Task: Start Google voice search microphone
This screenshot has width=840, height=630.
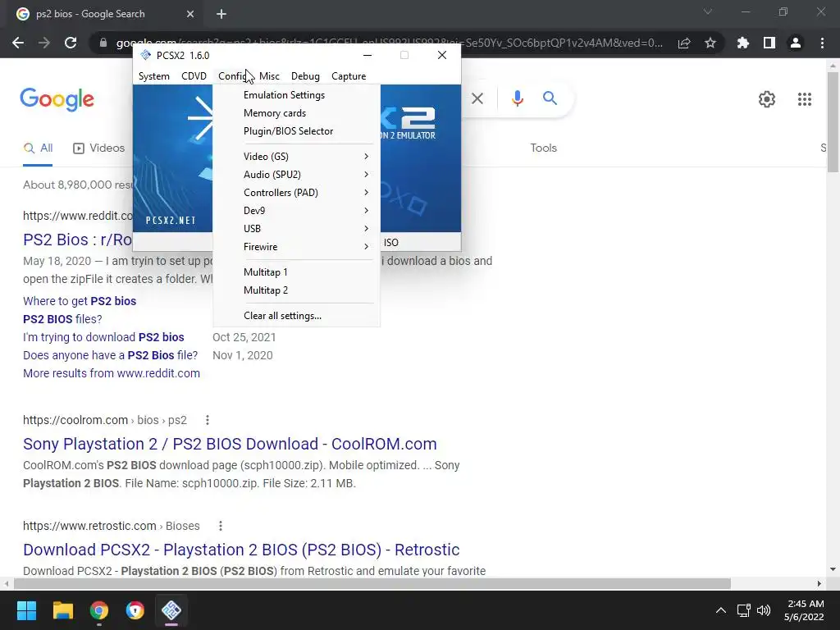Action: pos(517,98)
